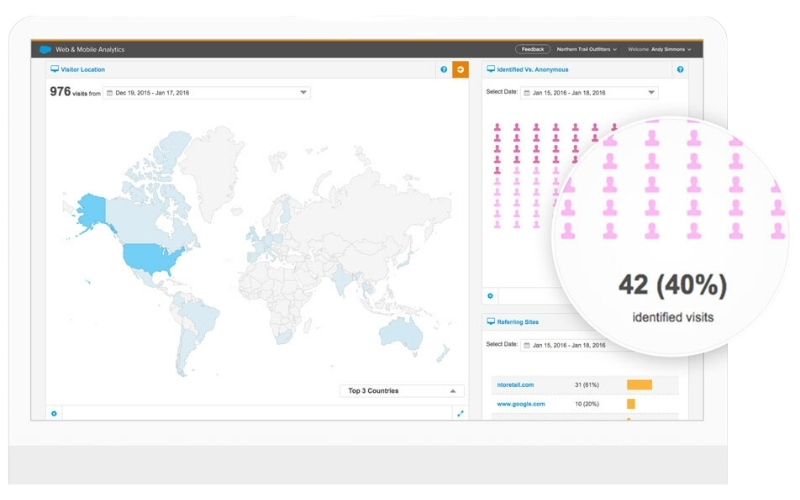The height and width of the screenshot is (500, 800).
Task: Open the ntoretail.com referring site link
Action: click(514, 385)
